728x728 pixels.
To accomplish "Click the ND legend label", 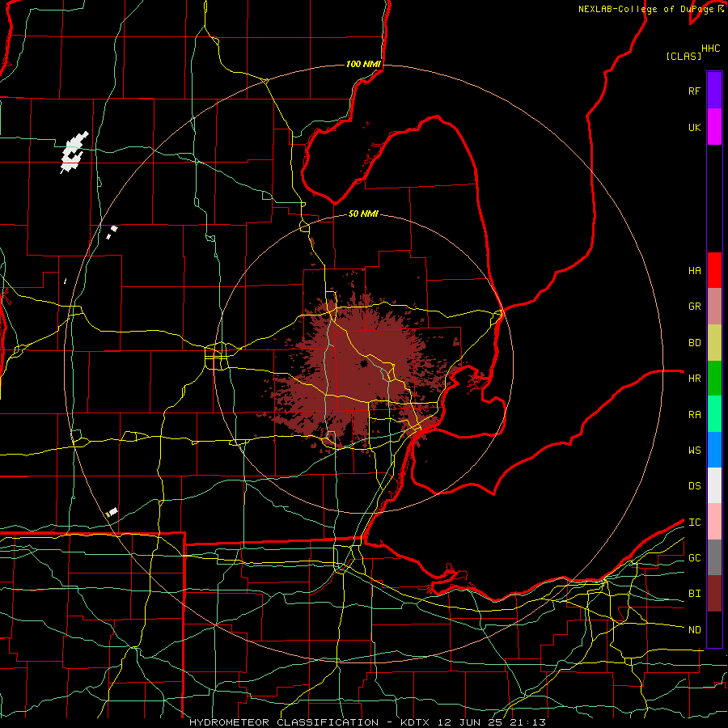I will 694,630.
